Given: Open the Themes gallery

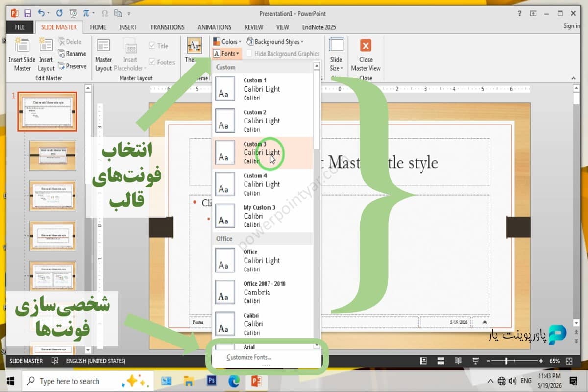Looking at the screenshot, I should pos(194,50).
